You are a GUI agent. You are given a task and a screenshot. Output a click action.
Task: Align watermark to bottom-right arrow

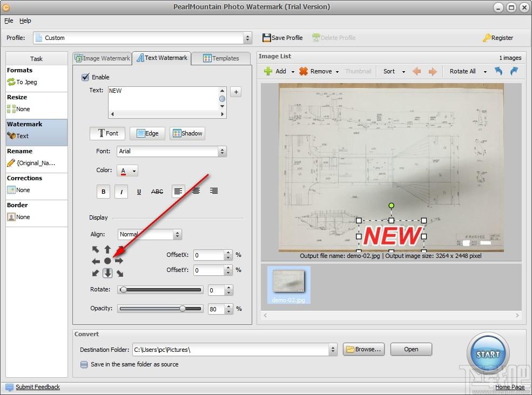tap(120, 273)
